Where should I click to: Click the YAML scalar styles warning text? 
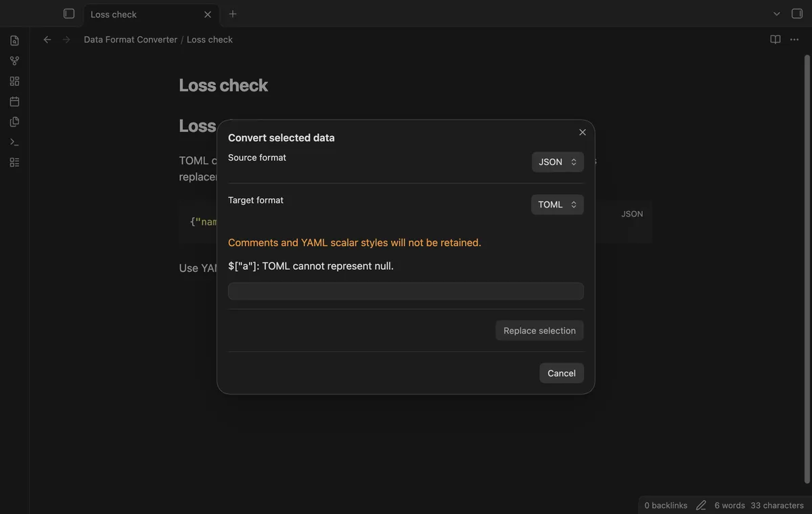click(x=355, y=242)
